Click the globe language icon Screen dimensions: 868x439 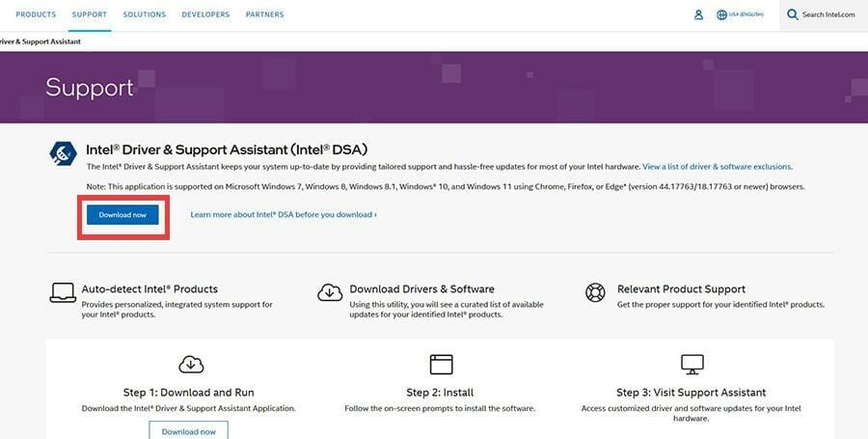(721, 14)
